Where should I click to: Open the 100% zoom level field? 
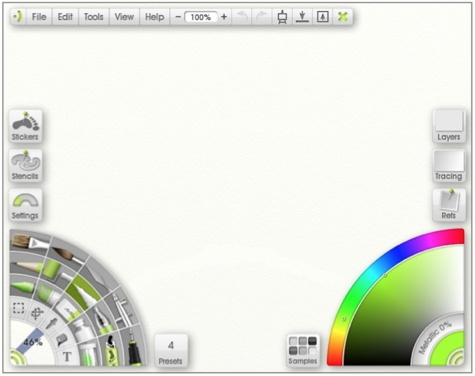201,17
